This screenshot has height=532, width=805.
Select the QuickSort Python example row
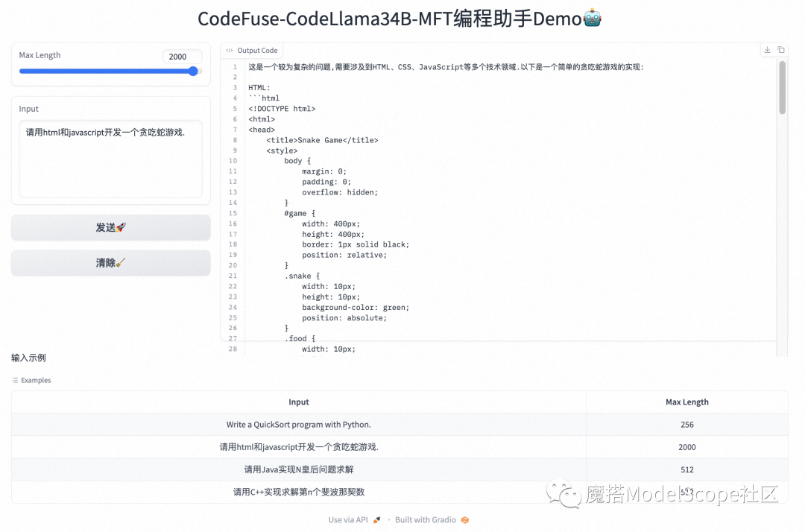(299, 424)
